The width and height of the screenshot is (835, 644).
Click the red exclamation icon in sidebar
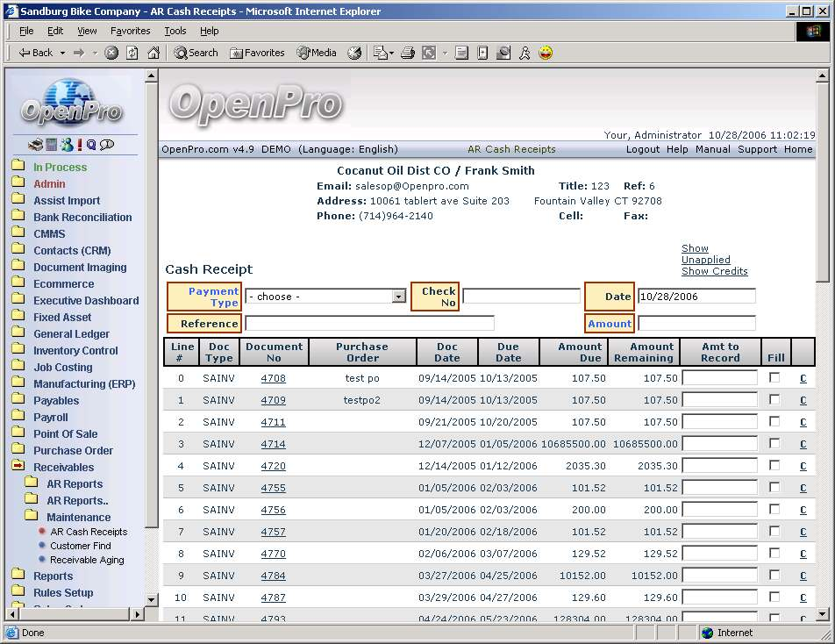(79, 145)
